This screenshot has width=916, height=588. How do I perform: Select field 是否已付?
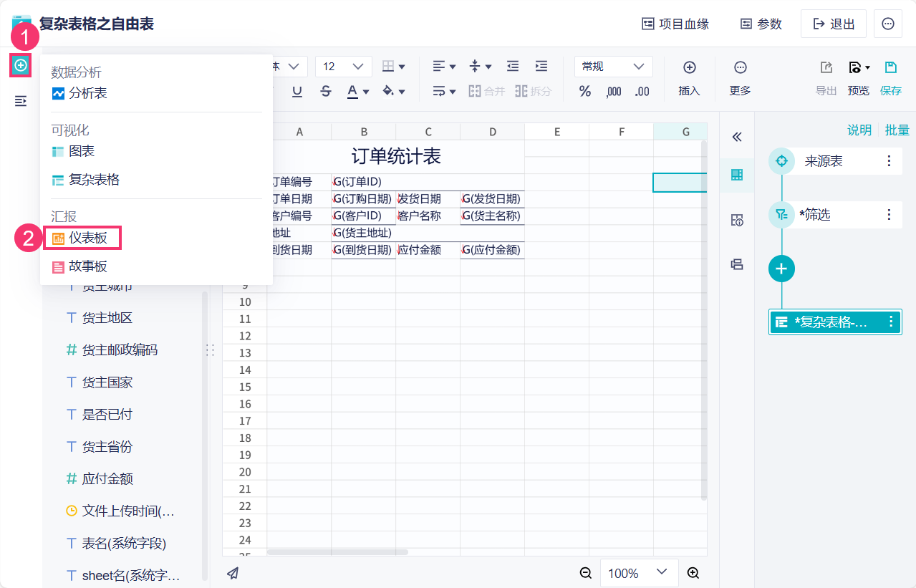pos(100,414)
